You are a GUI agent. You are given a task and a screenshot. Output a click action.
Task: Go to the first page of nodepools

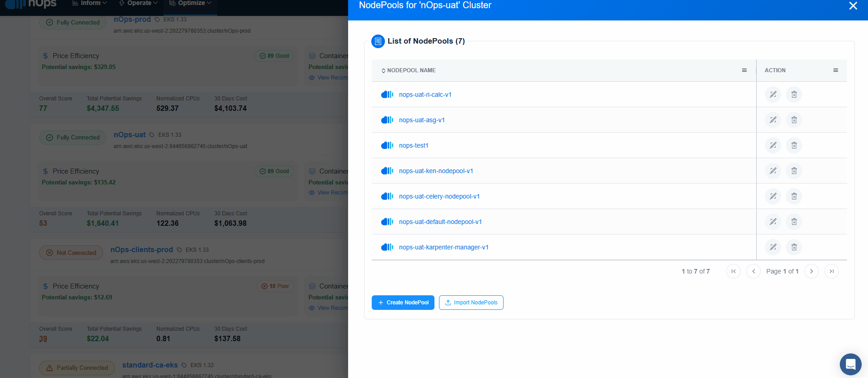tap(733, 271)
